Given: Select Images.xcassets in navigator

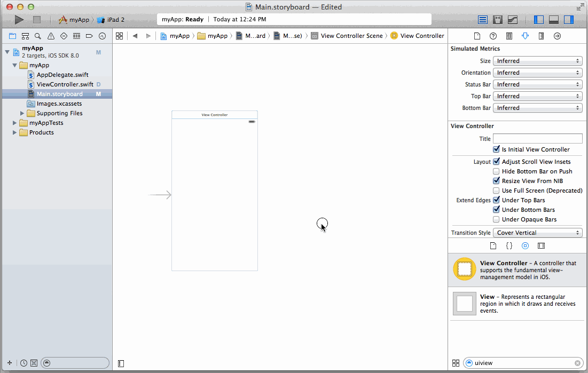Looking at the screenshot, I should 59,104.
